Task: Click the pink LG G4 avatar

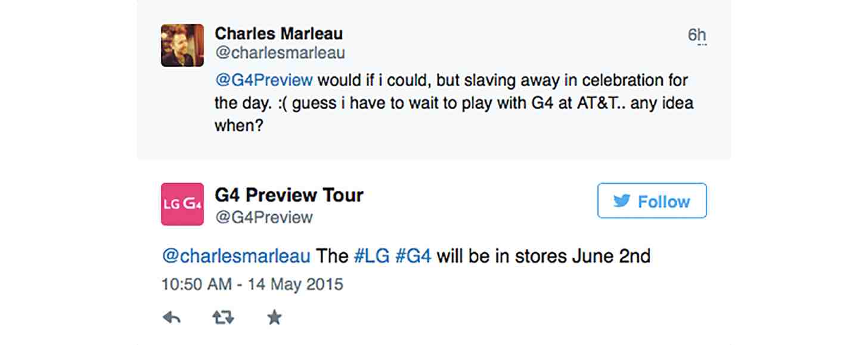Action: click(x=182, y=204)
